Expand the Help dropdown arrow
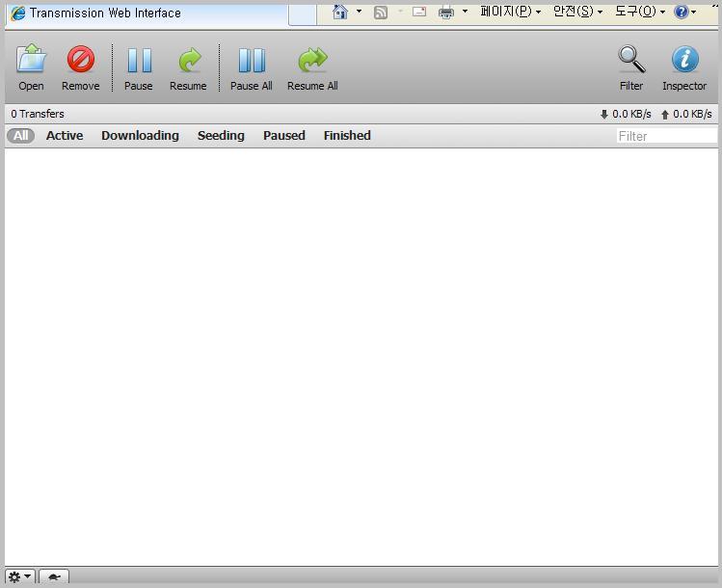 point(693,12)
